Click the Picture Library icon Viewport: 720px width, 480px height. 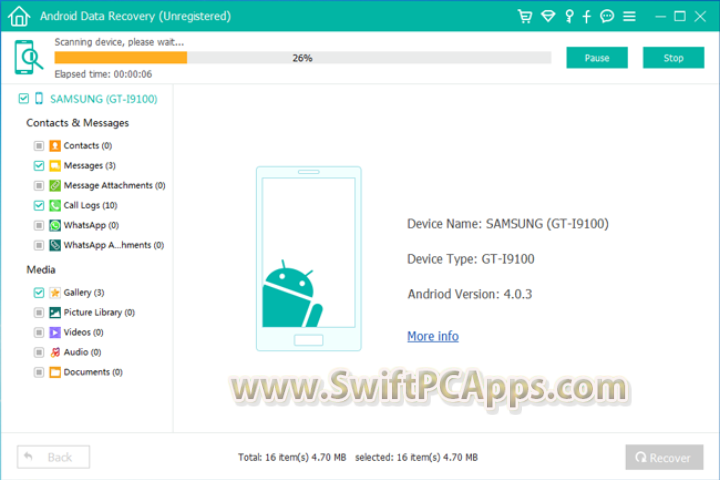point(55,312)
